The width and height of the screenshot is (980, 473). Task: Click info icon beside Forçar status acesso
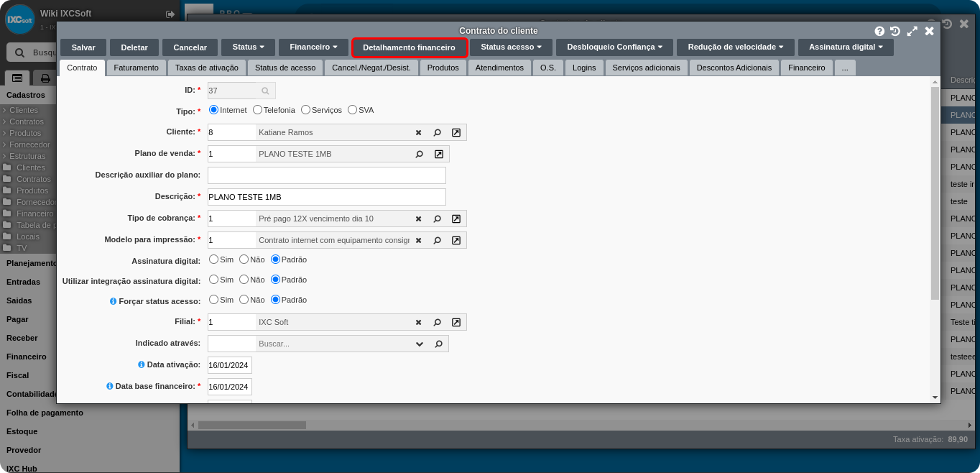[114, 301]
